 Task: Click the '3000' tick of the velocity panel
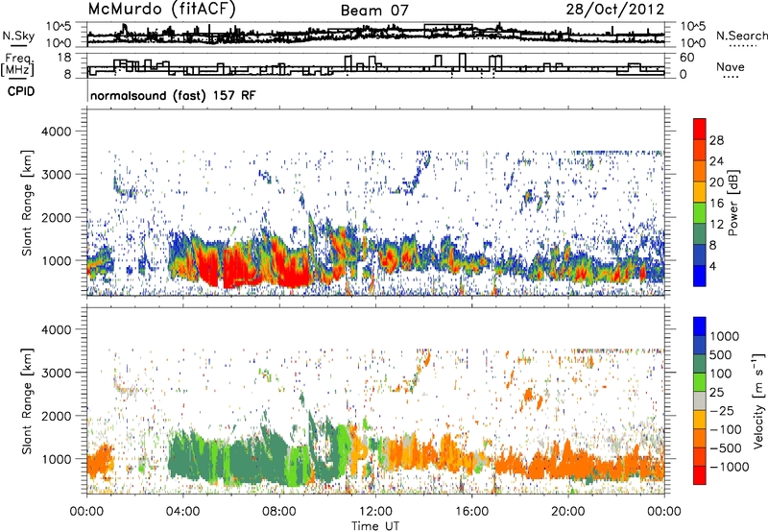(57, 373)
